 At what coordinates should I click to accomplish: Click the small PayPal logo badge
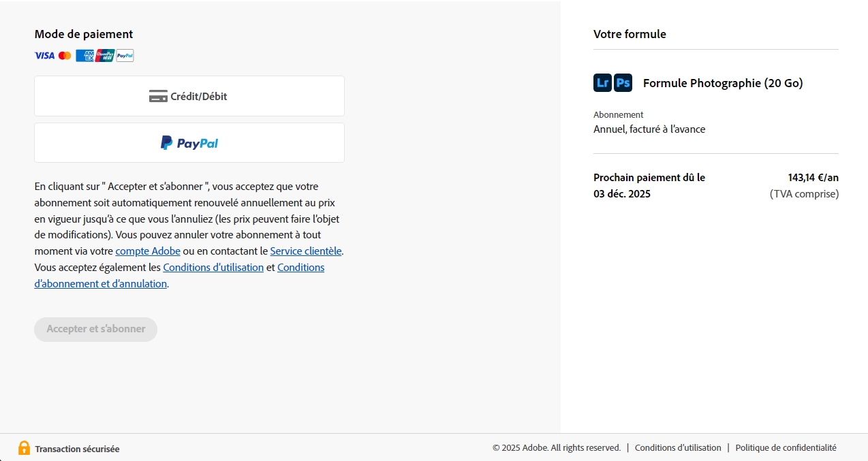pos(125,56)
